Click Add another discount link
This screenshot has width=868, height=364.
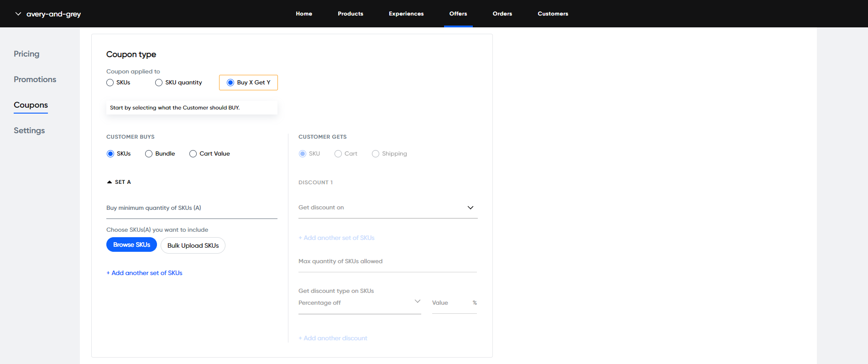coord(333,338)
